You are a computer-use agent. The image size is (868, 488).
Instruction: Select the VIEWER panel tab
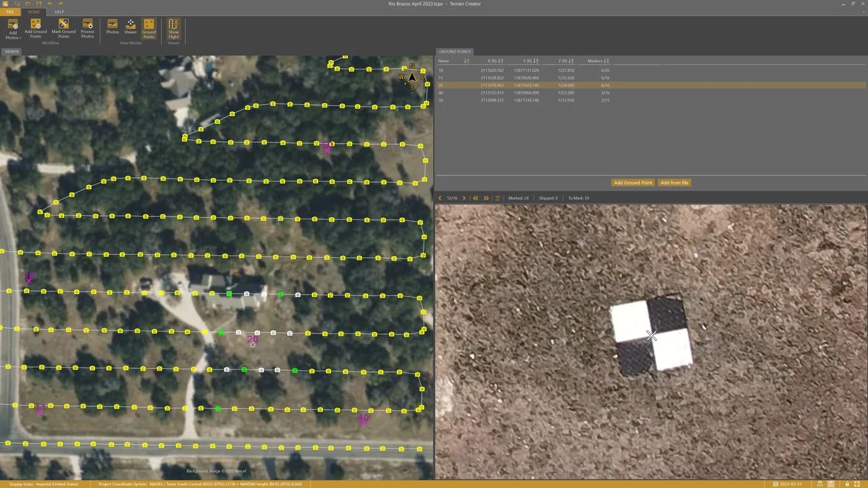[x=12, y=51]
